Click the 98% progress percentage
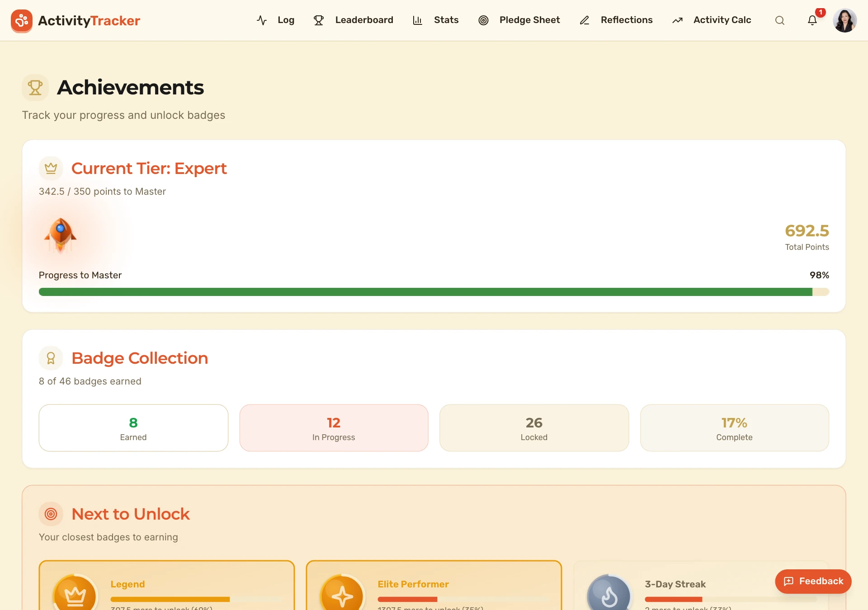The height and width of the screenshot is (610, 868). point(819,275)
